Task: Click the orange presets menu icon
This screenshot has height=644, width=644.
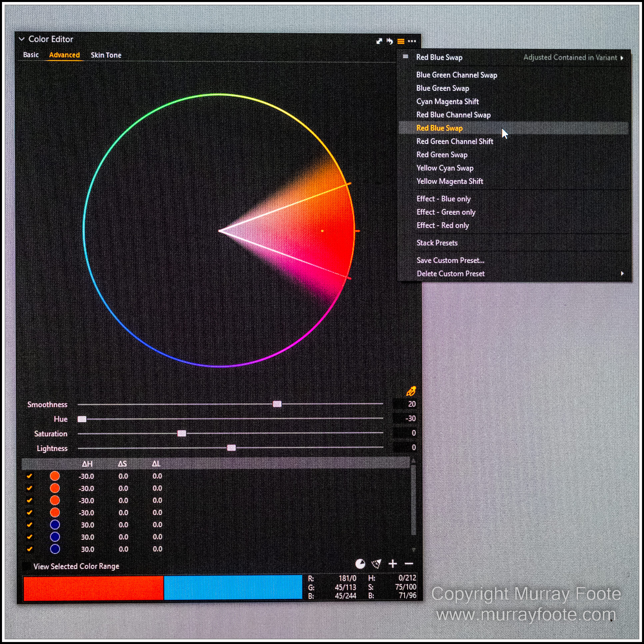Action: click(401, 41)
